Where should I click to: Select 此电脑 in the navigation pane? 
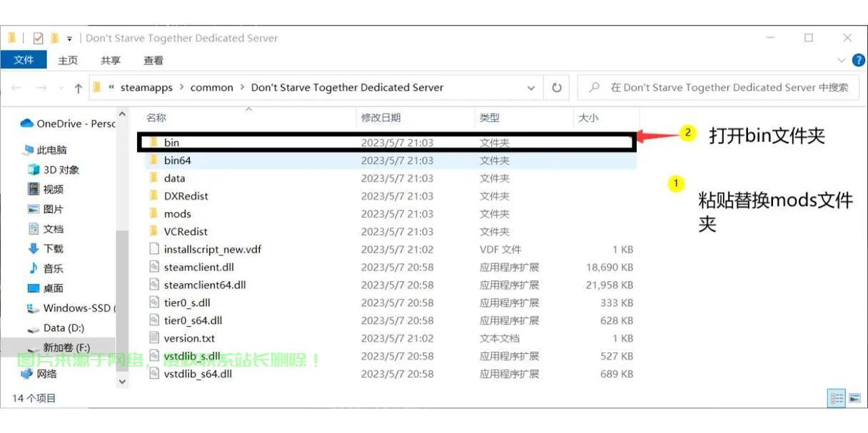(x=45, y=151)
